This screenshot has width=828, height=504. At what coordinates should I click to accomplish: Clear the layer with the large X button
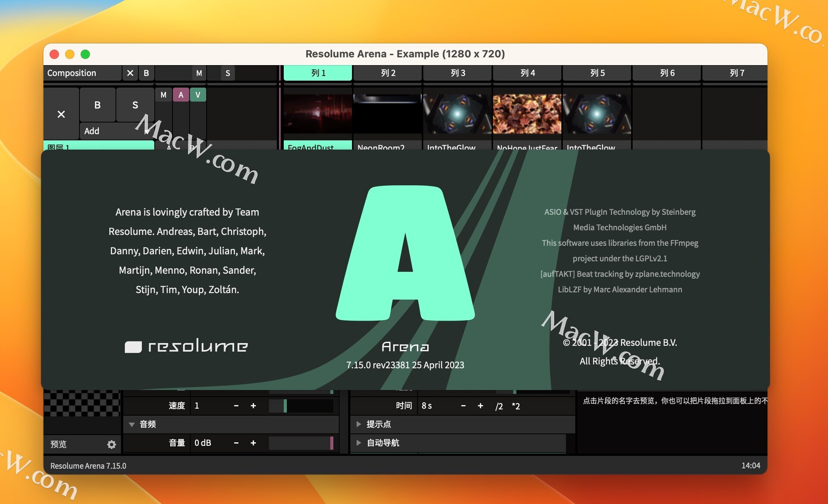pyautogui.click(x=61, y=114)
